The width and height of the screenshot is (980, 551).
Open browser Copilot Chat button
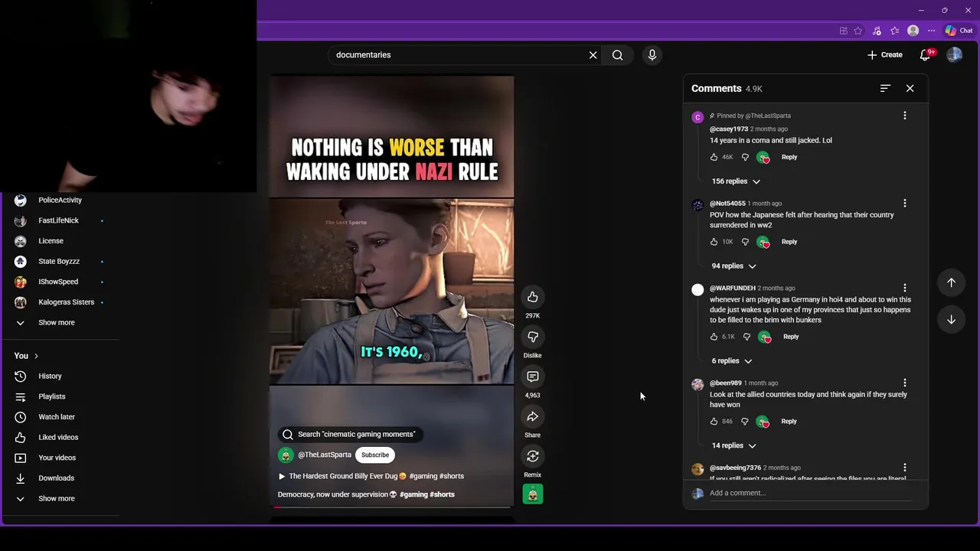tap(959, 31)
